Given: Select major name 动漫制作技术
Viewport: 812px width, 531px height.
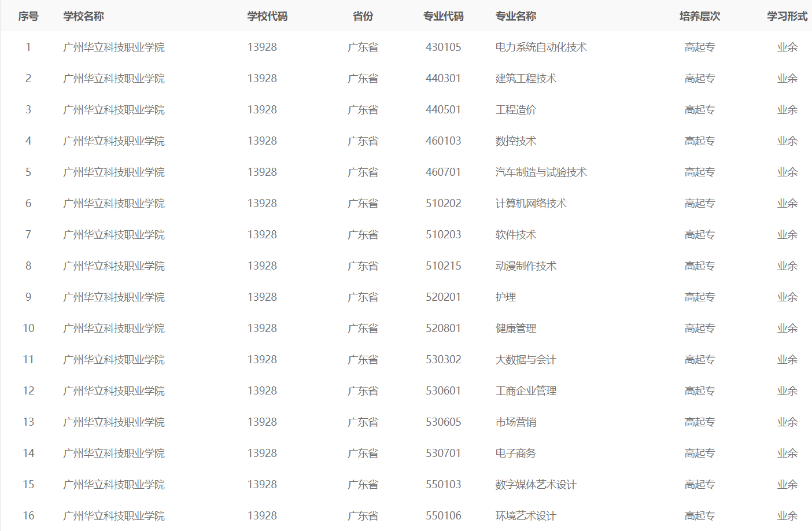Looking at the screenshot, I should [526, 266].
